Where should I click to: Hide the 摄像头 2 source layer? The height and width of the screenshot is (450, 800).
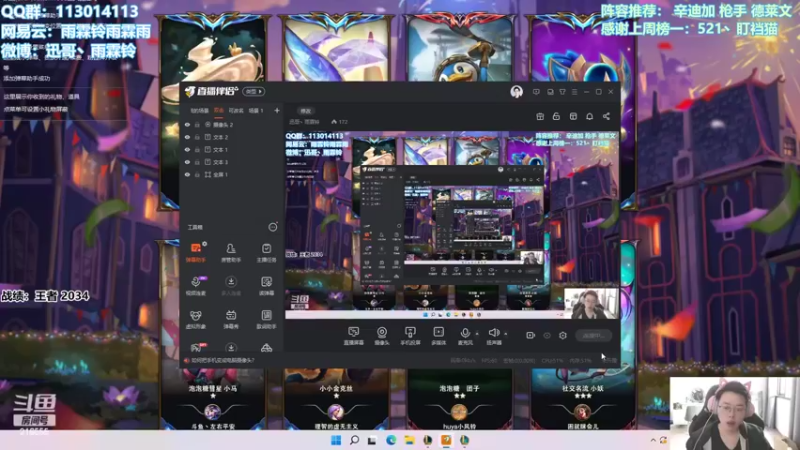(x=187, y=124)
